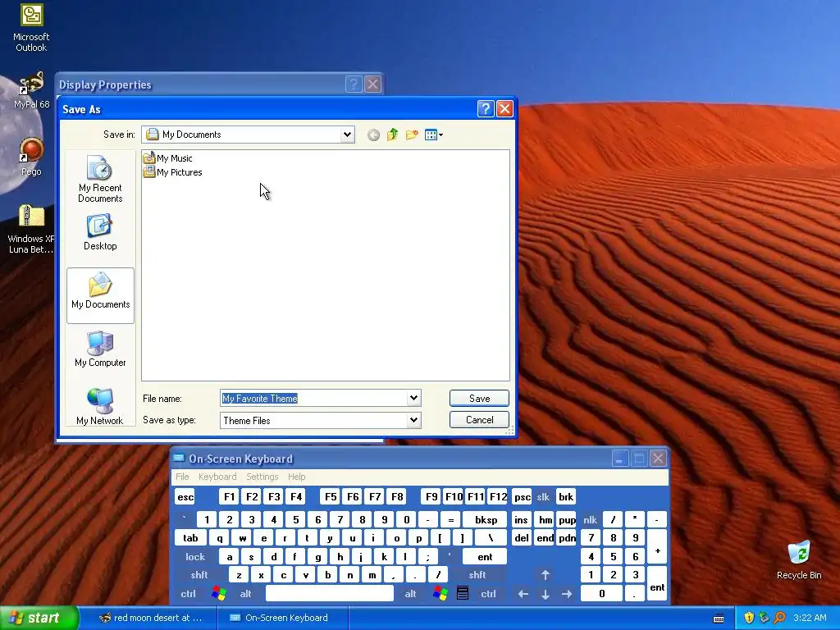Image resolution: width=840 pixels, height=630 pixels.
Task: Open the security shield tray icon
Action: point(749,618)
